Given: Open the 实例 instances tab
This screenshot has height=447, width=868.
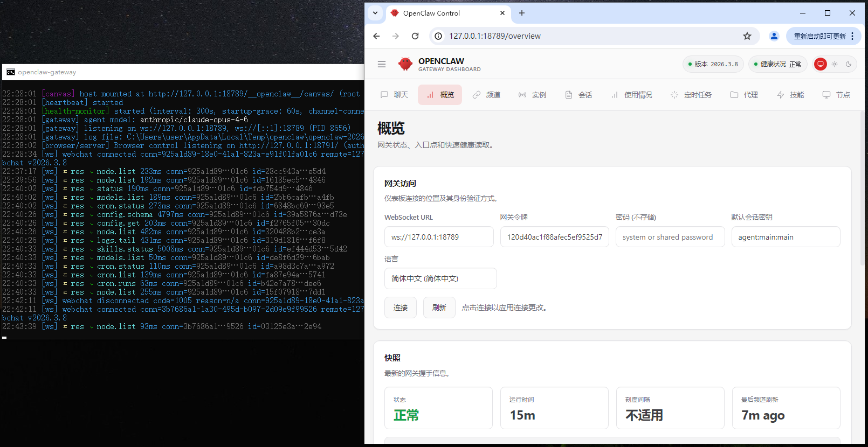Looking at the screenshot, I should click(x=532, y=95).
